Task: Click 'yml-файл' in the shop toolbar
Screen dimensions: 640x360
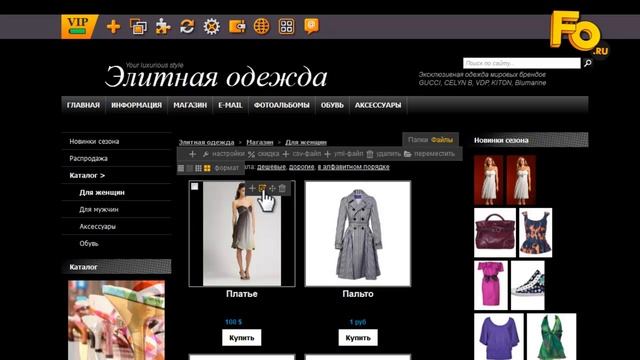Action: 344,154
